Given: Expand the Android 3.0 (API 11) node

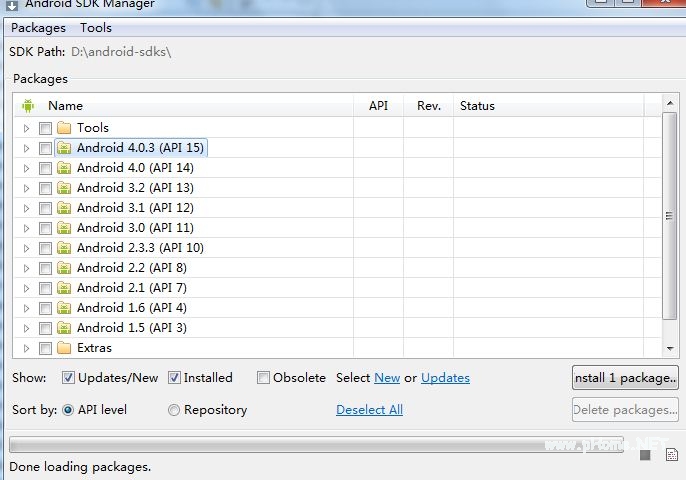Looking at the screenshot, I should pos(26,228).
